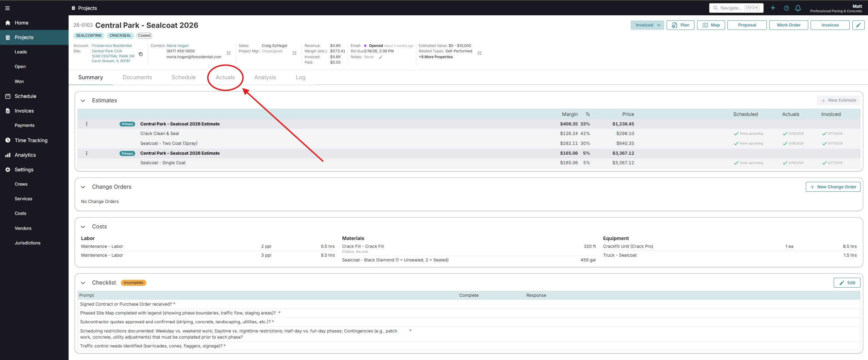Open Firstservice Residential account link
Viewport: 868px width, 360px height.
[x=112, y=46]
